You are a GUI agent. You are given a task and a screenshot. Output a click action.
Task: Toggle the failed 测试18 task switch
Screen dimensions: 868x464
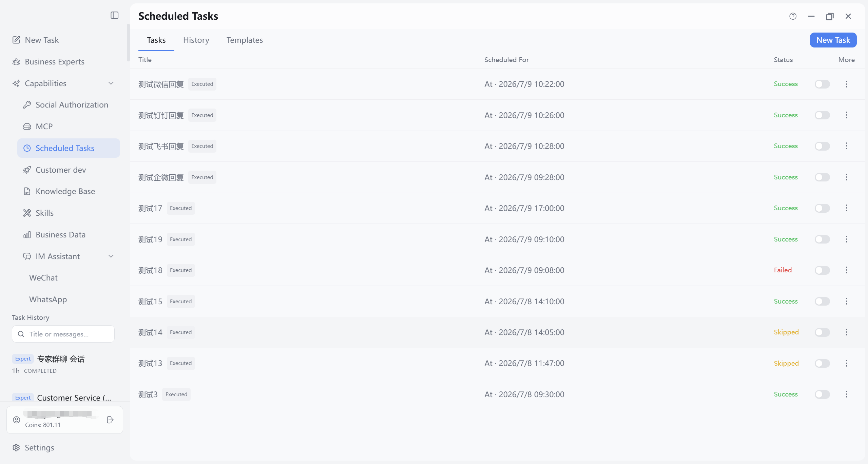point(822,270)
